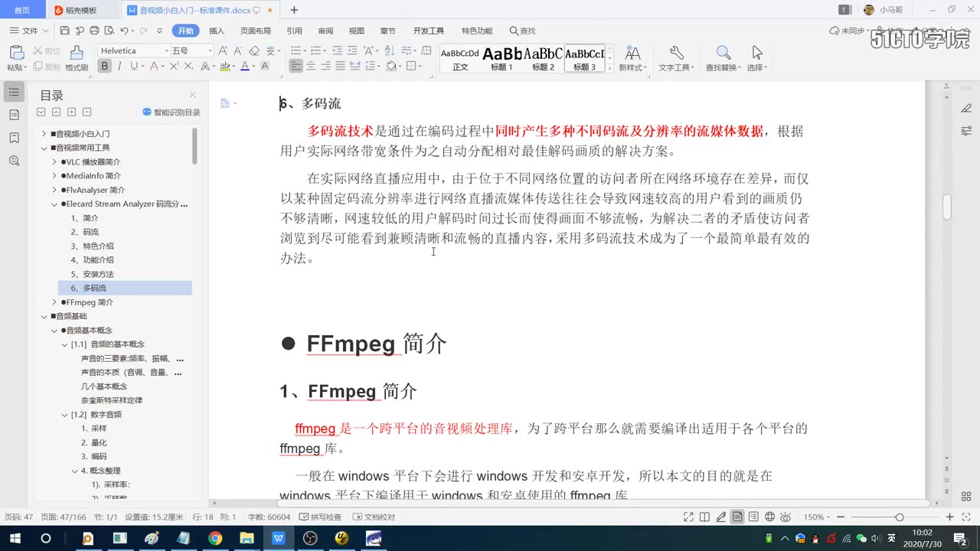Open the outline list icon in left sidebar
Screen dimensions: 980x551
point(14,92)
